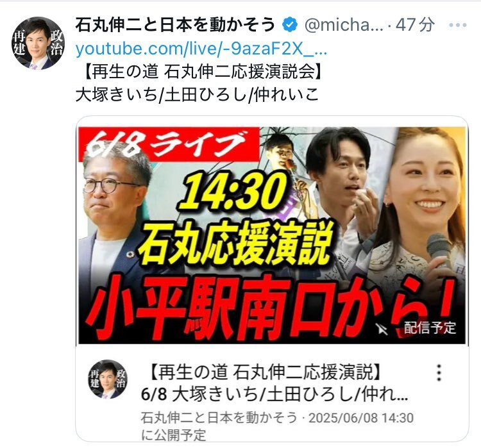Click the 6/8 大塚きいち/土田ひろし card subtitle line
The width and height of the screenshot is (481, 448).
tap(274, 394)
